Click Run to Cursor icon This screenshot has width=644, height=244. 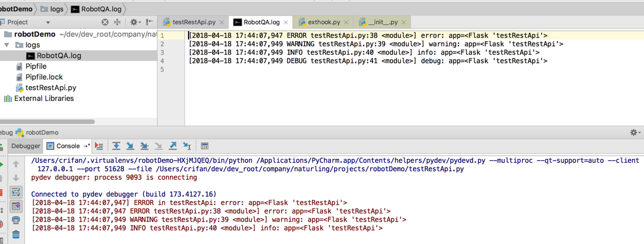187,146
